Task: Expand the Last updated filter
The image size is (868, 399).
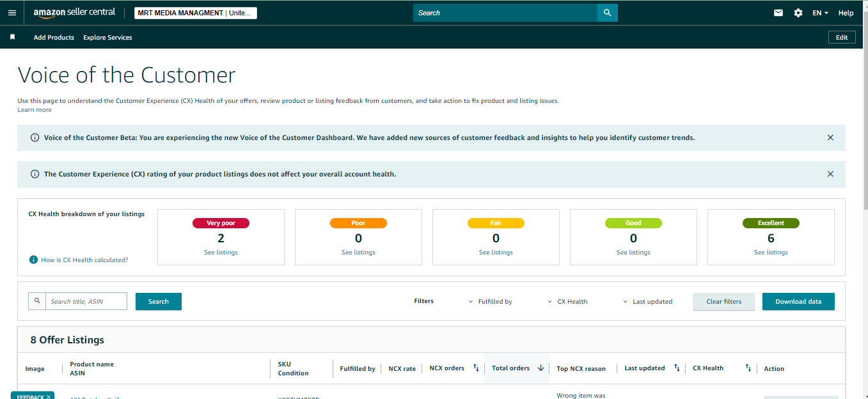Action: (x=647, y=301)
